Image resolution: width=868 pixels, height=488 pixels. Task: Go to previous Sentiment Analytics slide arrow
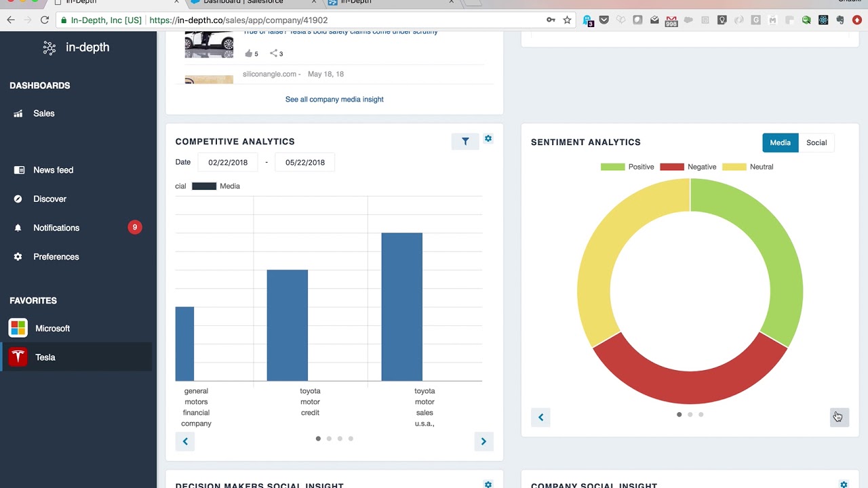540,418
